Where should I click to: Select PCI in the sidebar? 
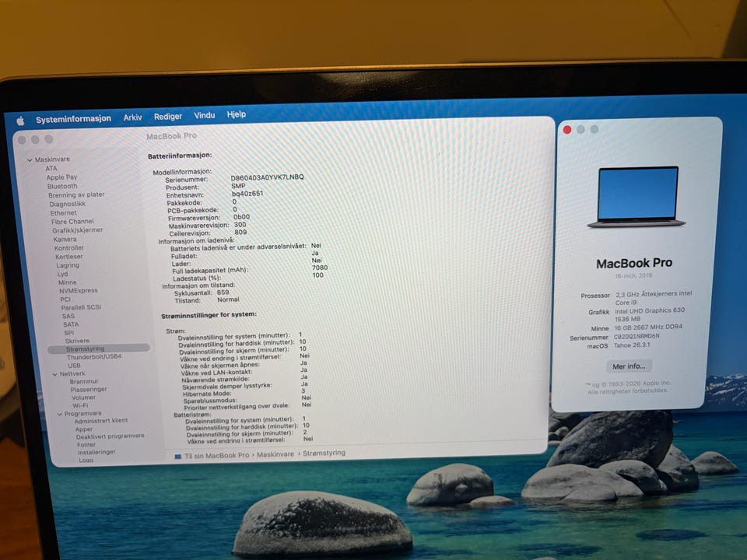coord(65,299)
